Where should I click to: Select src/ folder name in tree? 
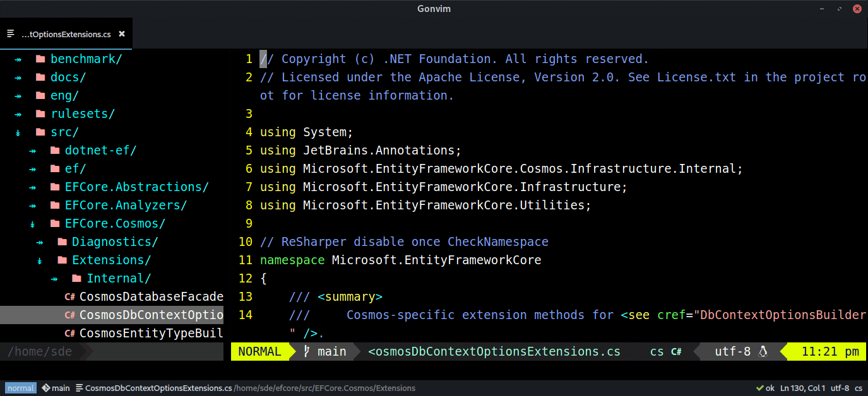pyautogui.click(x=65, y=132)
